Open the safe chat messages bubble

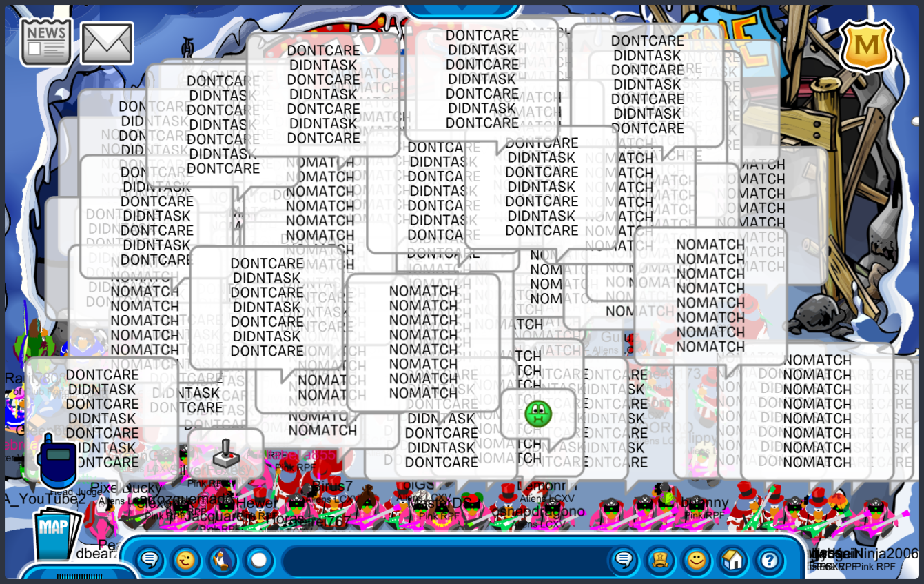click(x=150, y=559)
